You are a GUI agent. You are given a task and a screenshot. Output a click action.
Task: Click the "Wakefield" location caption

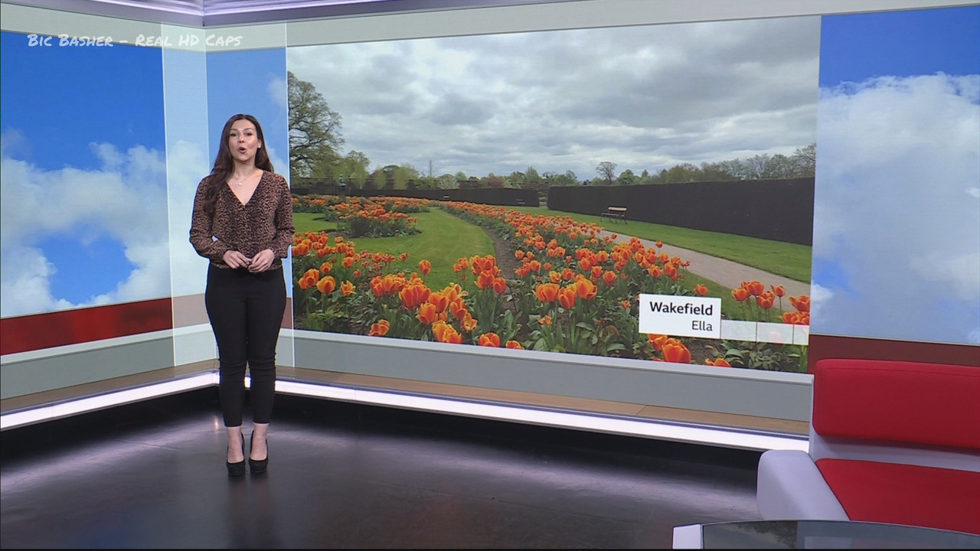pyautogui.click(x=681, y=308)
